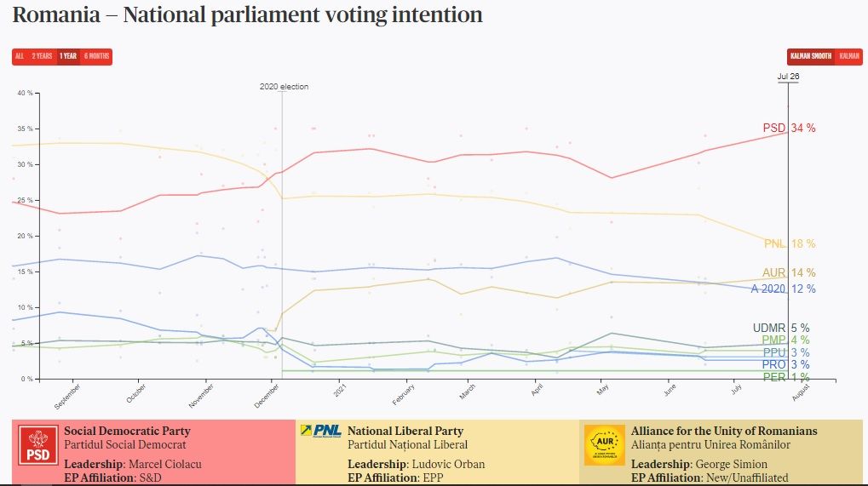This screenshot has width=868, height=486.
Task: Click Alliance for the Unity of Romanians title
Action: click(723, 431)
